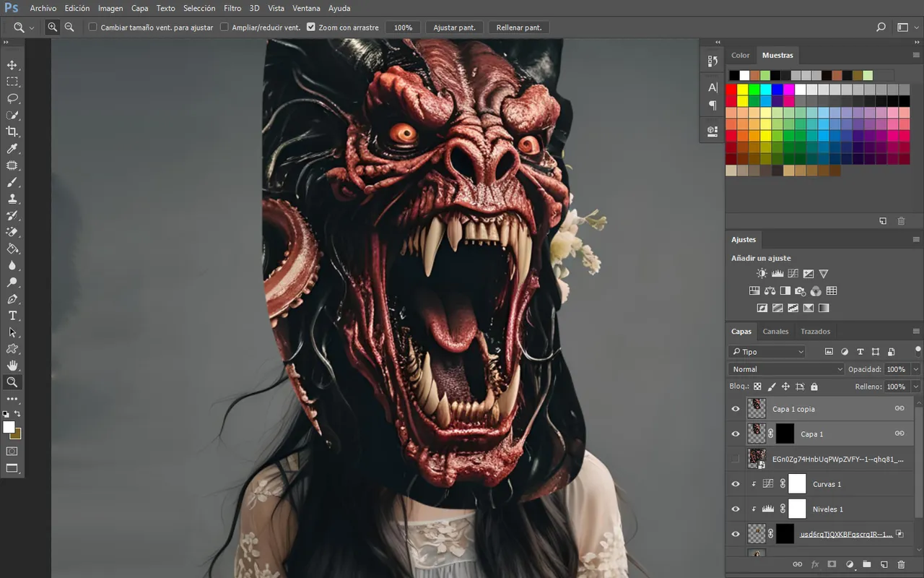
Task: Open the Opacidad slider dropdown arrow
Action: coord(916,369)
